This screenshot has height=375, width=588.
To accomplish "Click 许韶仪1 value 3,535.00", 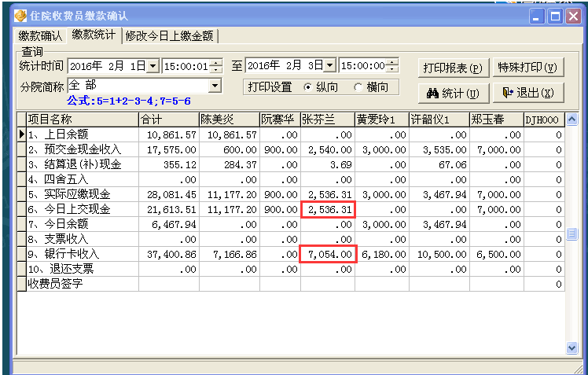I will (x=439, y=149).
